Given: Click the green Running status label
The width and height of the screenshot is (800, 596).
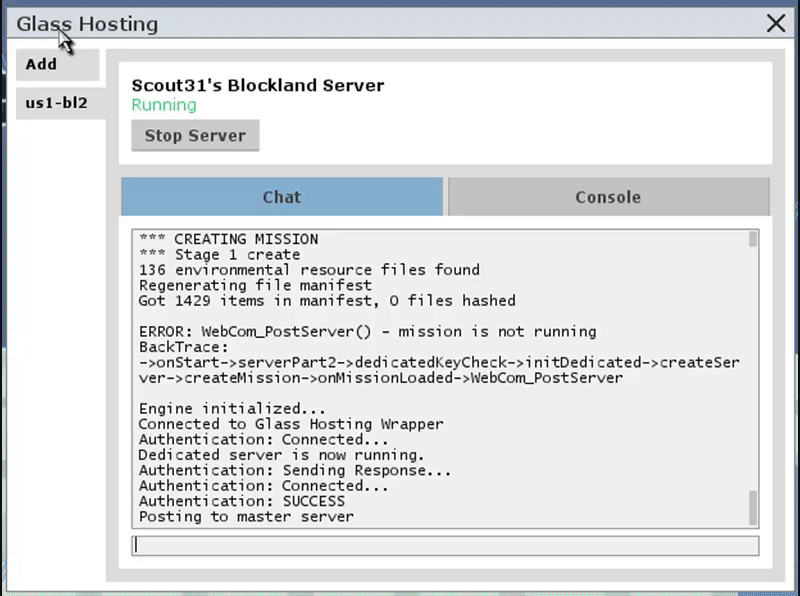Looking at the screenshot, I should tap(164, 105).
